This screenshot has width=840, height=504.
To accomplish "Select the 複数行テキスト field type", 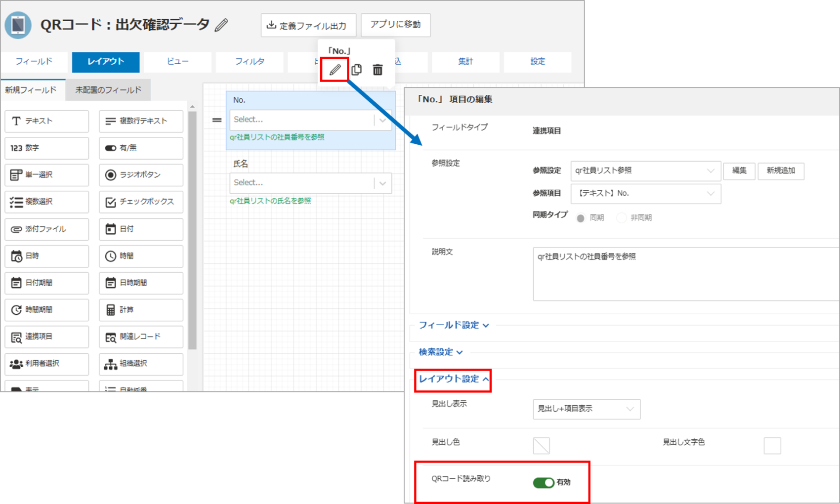I will (141, 121).
